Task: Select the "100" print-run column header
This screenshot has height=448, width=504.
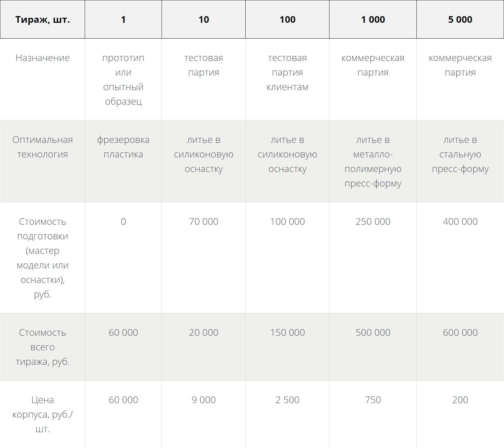Action: click(287, 20)
